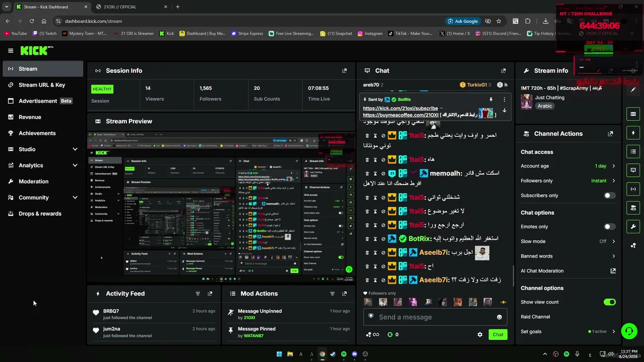Toggle Subscribers only chat
Viewport: 644px width, 362px height.
(x=609, y=196)
